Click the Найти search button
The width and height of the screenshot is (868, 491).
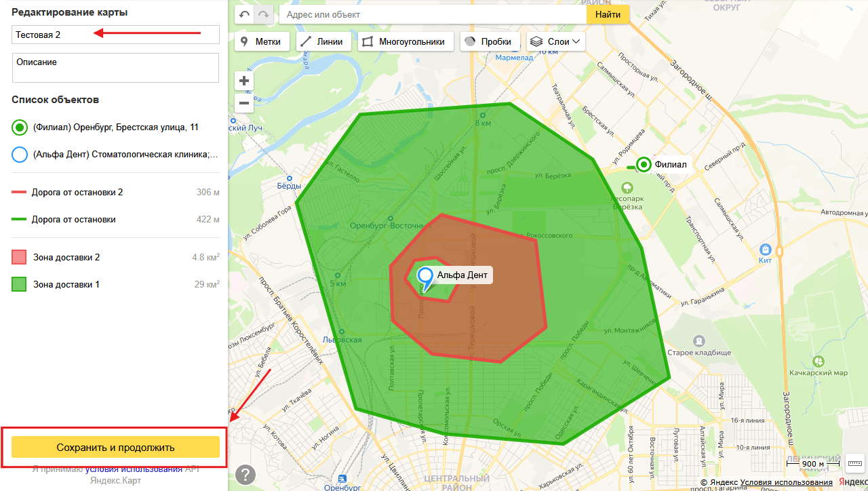(608, 14)
